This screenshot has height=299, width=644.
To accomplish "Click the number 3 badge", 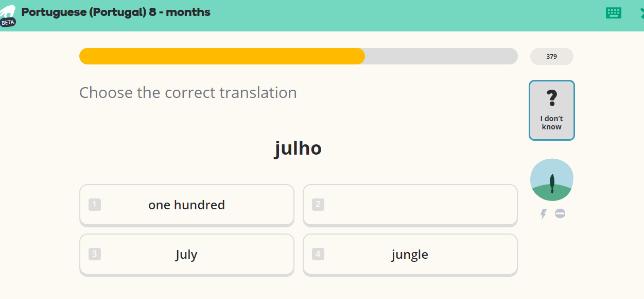I will pyautogui.click(x=95, y=254).
